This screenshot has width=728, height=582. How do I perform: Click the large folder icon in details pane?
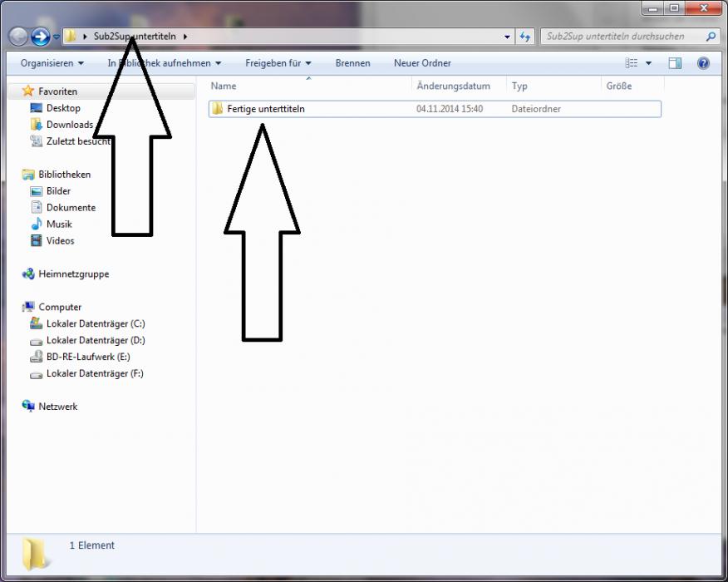35,554
